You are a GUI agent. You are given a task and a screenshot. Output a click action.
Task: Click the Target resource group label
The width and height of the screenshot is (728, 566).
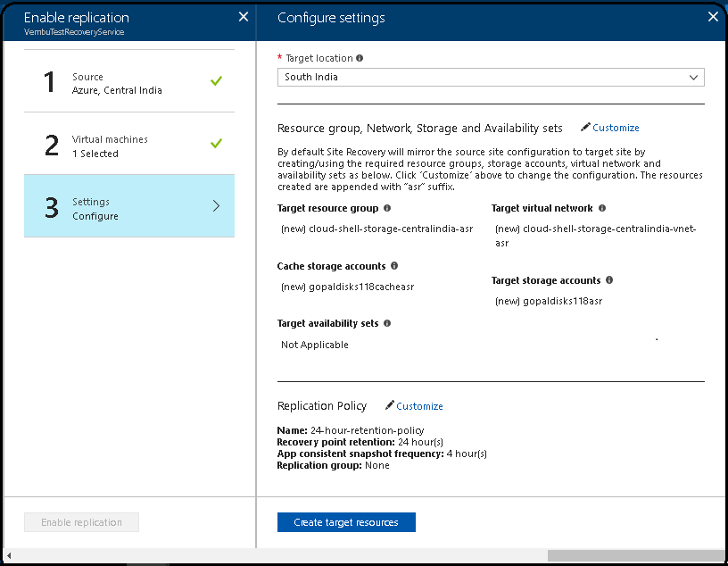pyautogui.click(x=327, y=208)
